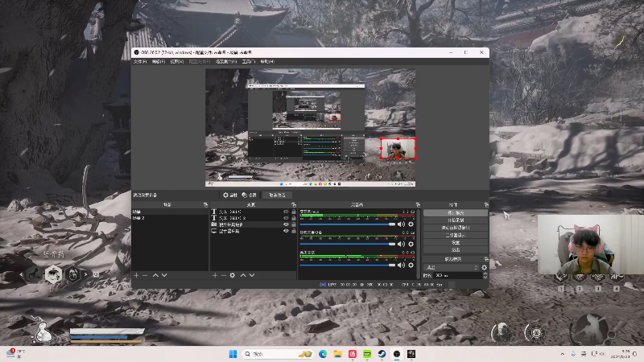
Task: Pop out the Scenes dock
Action: (206, 204)
